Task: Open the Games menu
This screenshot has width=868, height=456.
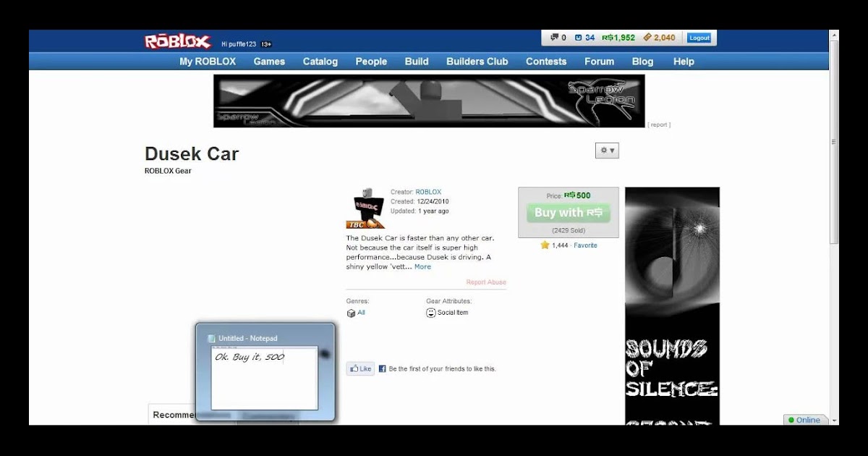Action: [x=269, y=62]
